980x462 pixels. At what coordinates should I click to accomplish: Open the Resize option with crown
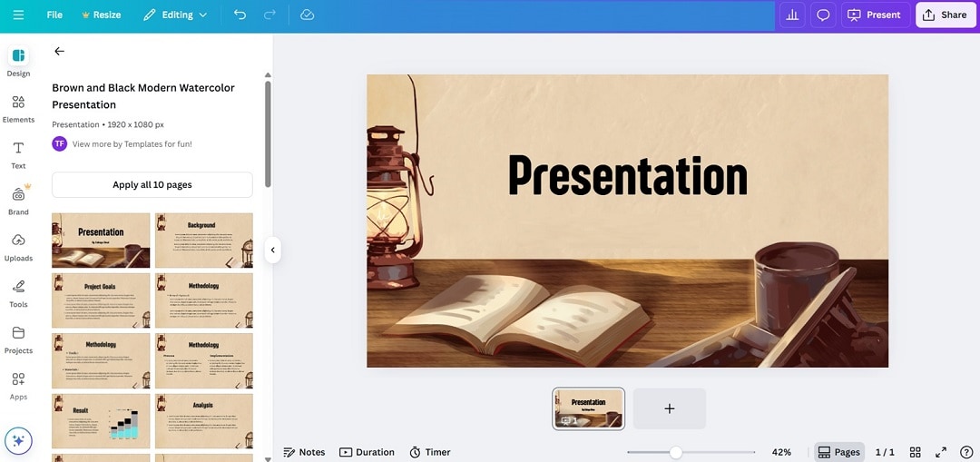pos(102,15)
